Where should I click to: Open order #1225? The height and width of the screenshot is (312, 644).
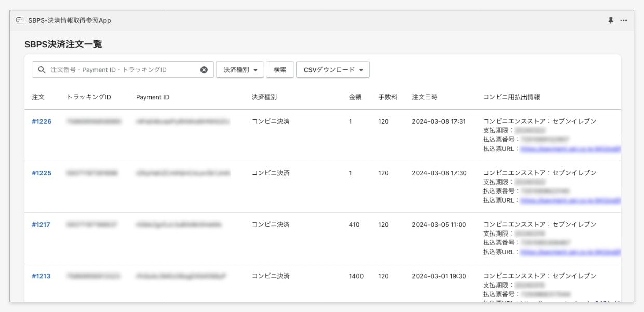(42, 173)
